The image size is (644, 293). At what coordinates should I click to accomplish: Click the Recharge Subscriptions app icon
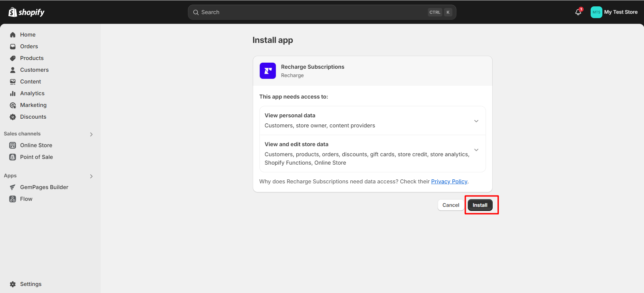pyautogui.click(x=267, y=71)
